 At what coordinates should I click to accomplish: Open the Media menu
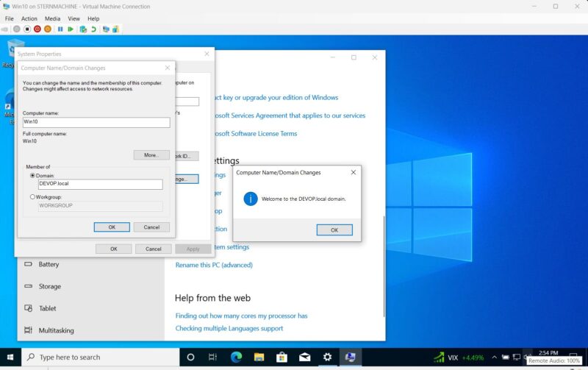coord(52,18)
